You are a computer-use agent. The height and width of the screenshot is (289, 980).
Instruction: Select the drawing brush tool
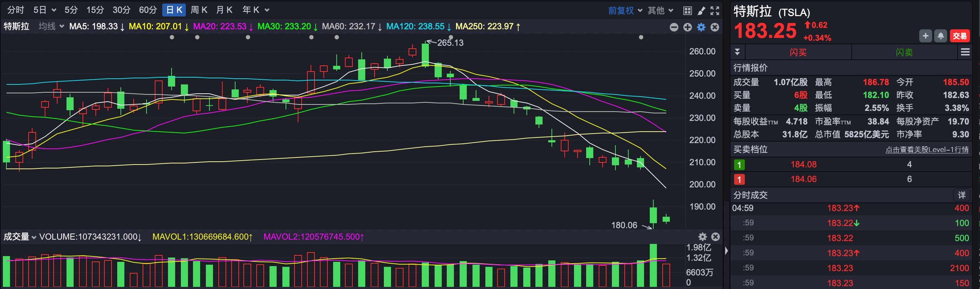(x=701, y=11)
